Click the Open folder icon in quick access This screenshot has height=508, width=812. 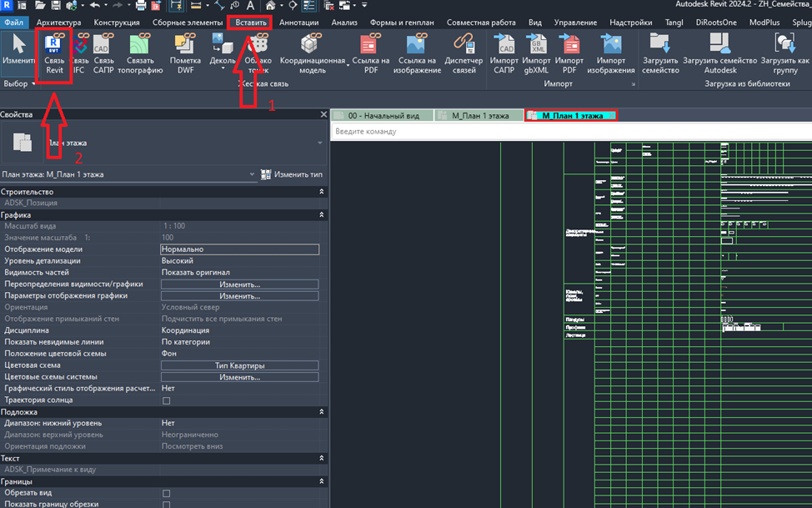[40, 6]
